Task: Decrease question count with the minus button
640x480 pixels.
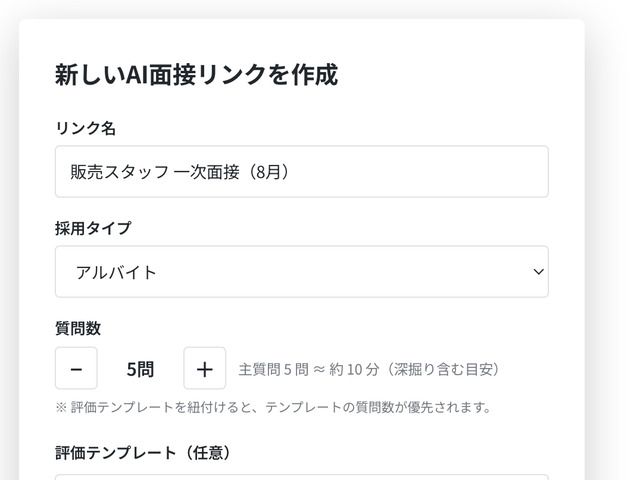Action: pyautogui.click(x=76, y=368)
